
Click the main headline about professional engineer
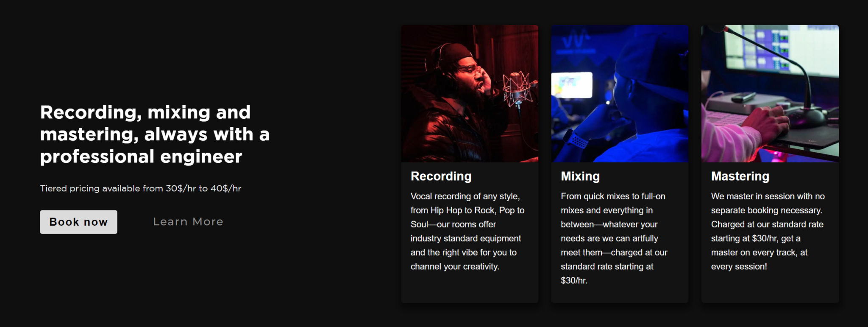pos(155,134)
